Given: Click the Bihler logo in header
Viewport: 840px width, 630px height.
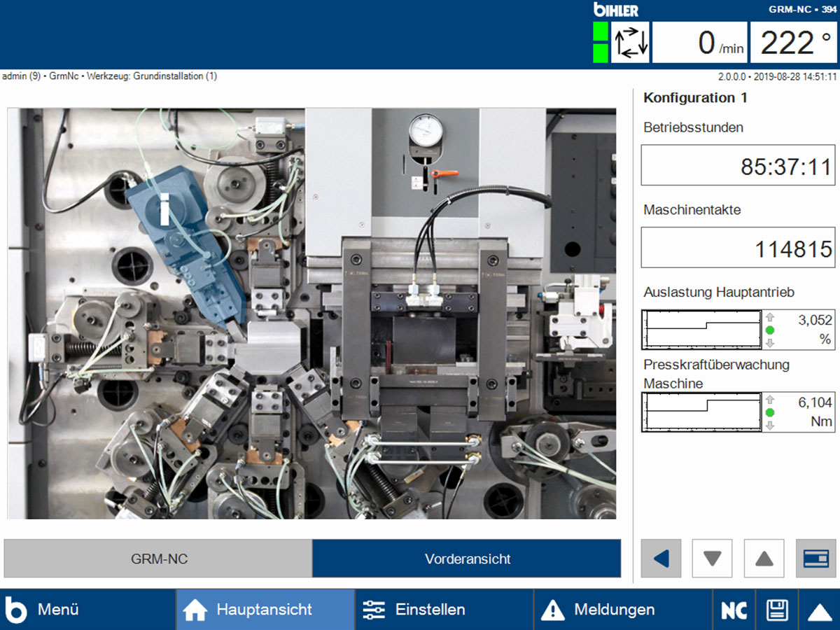Looking at the screenshot, I should click(x=615, y=10).
